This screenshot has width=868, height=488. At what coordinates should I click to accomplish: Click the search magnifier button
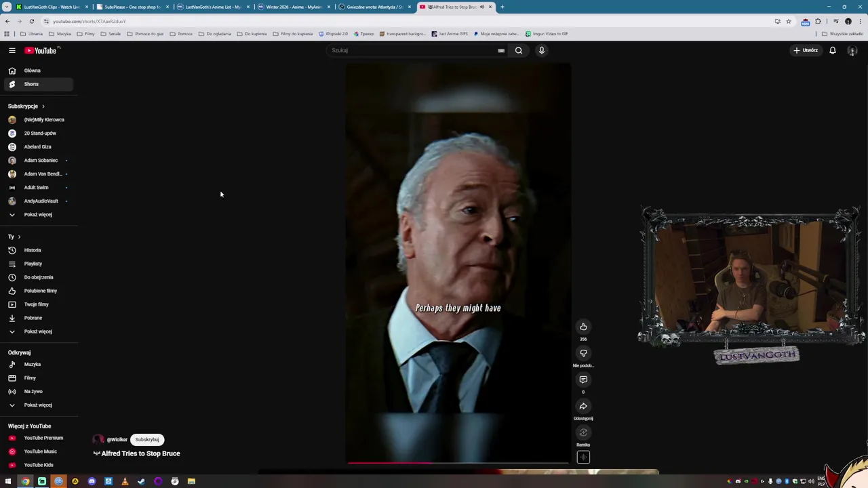(519, 50)
